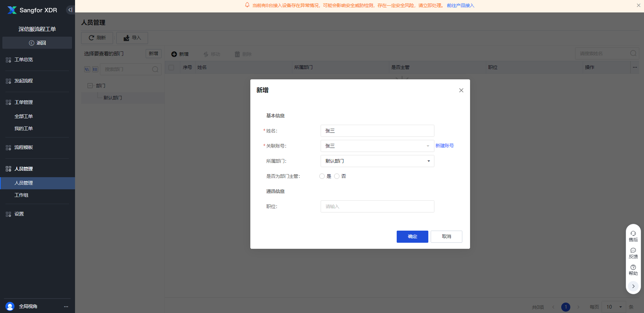Click the after-sales headset icon
Viewport: 644px width, 313px height.
pyautogui.click(x=633, y=234)
